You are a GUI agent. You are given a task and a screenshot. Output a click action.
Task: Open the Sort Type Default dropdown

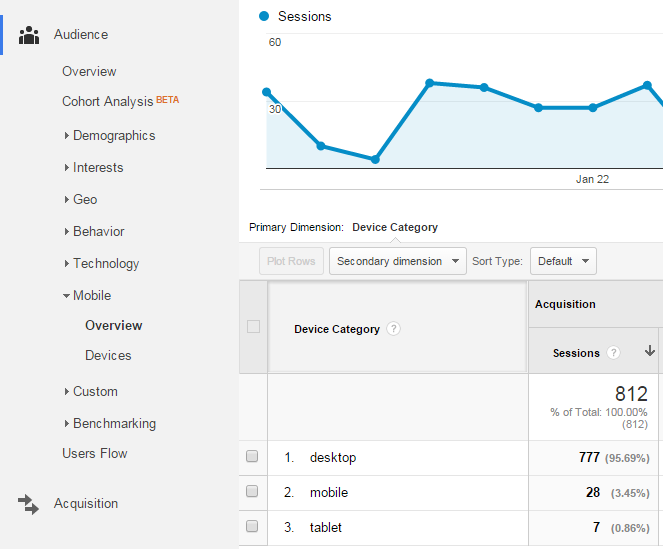[x=562, y=262]
